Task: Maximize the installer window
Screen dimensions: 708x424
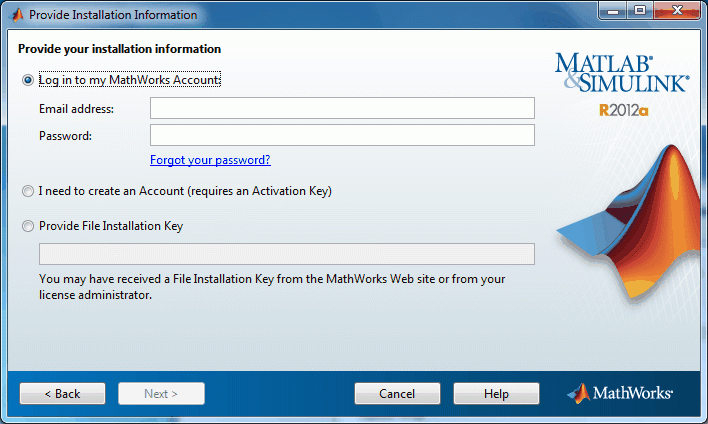Action: [x=640, y=11]
